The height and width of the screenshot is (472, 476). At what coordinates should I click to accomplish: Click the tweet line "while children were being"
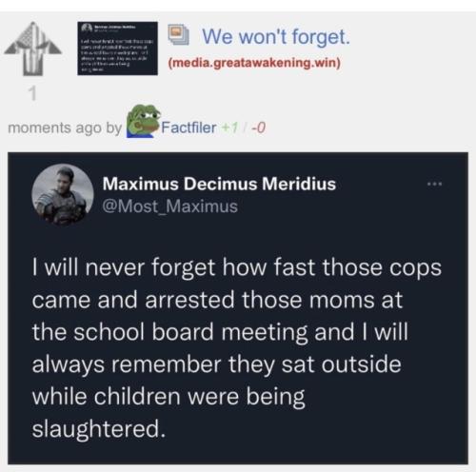(169, 397)
